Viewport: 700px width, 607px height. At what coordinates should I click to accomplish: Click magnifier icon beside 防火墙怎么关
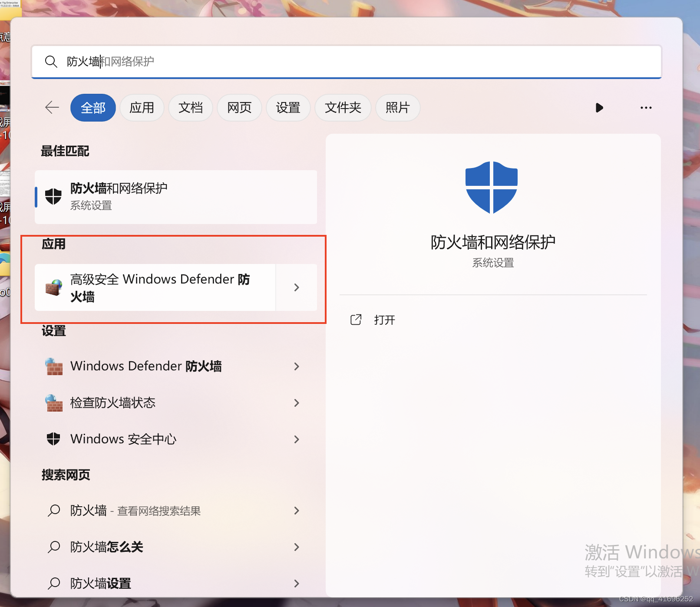coord(54,547)
